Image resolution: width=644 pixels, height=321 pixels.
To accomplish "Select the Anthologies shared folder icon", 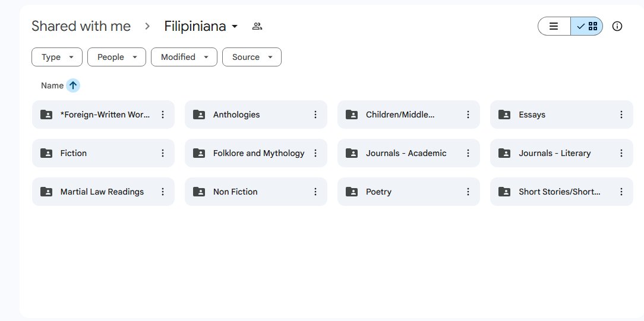I will (199, 115).
